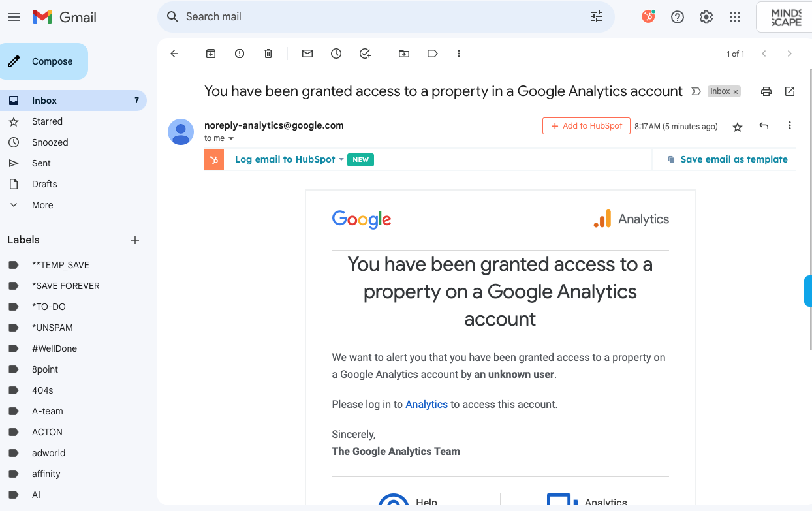Screen dimensions: 812x511
Task: Move the email to another folder
Action: 403,54
